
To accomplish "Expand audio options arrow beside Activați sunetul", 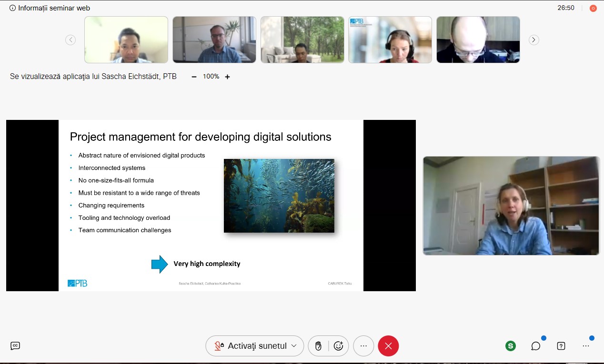I will coord(294,346).
